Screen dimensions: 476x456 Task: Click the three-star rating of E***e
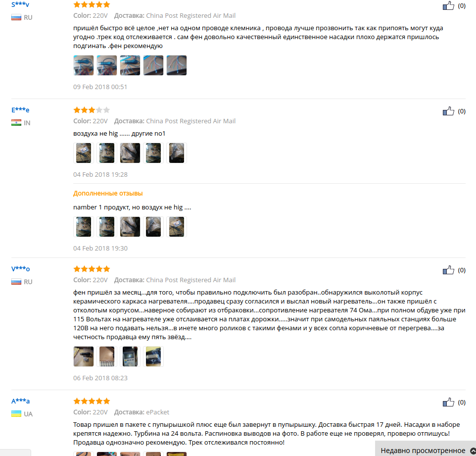(92, 110)
